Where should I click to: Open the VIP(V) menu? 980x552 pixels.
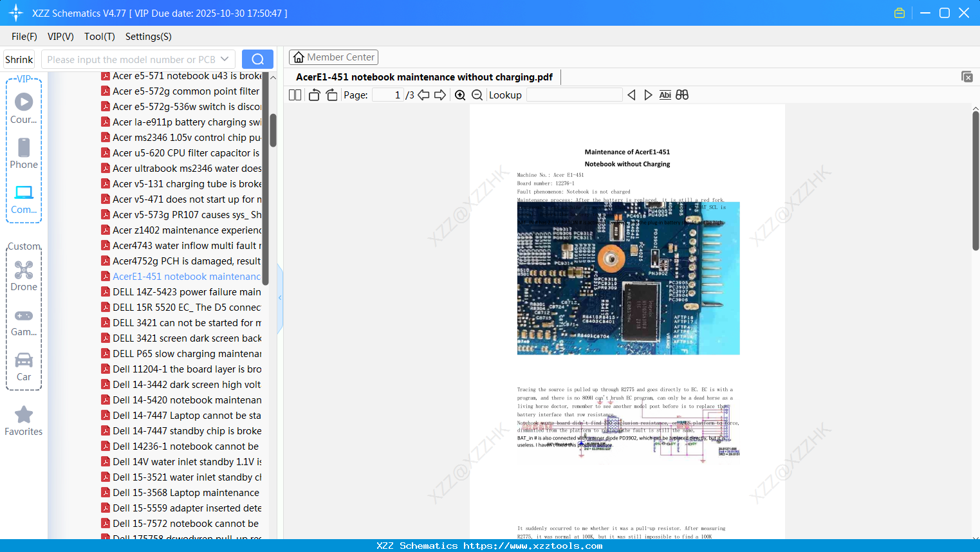click(60, 37)
